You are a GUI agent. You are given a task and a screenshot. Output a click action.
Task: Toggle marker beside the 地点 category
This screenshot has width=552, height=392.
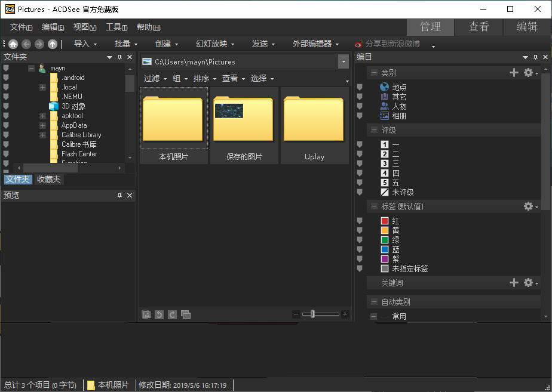(360, 87)
